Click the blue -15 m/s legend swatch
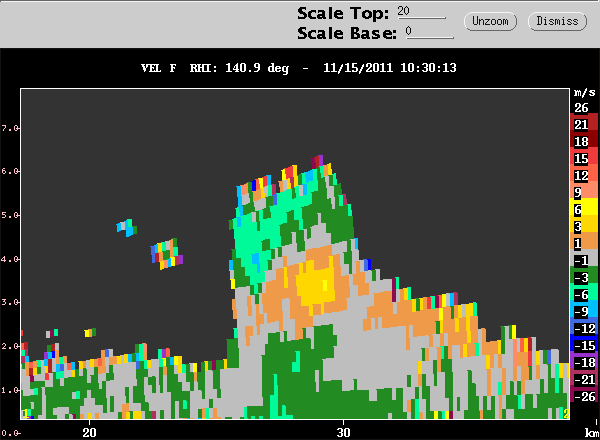This screenshot has height=440, width=600. pos(584,345)
